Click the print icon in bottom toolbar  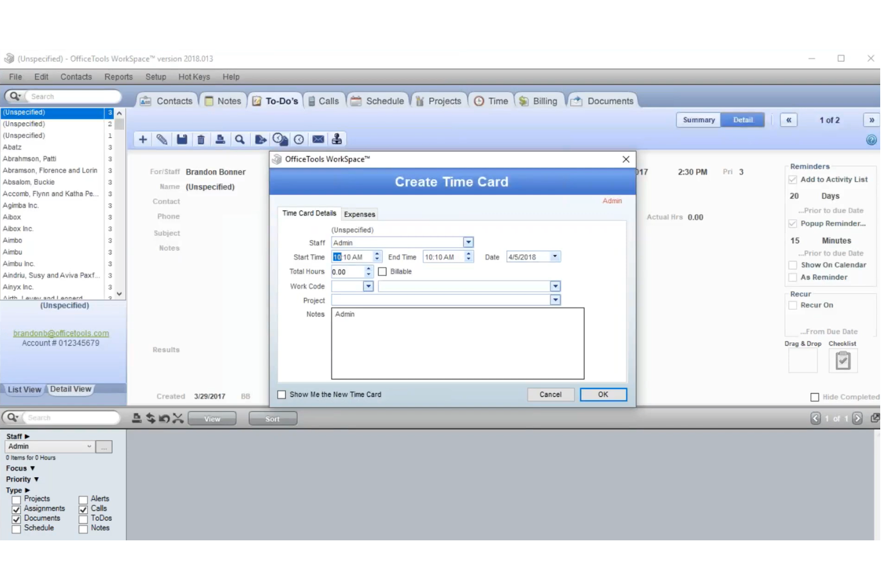pos(136,418)
